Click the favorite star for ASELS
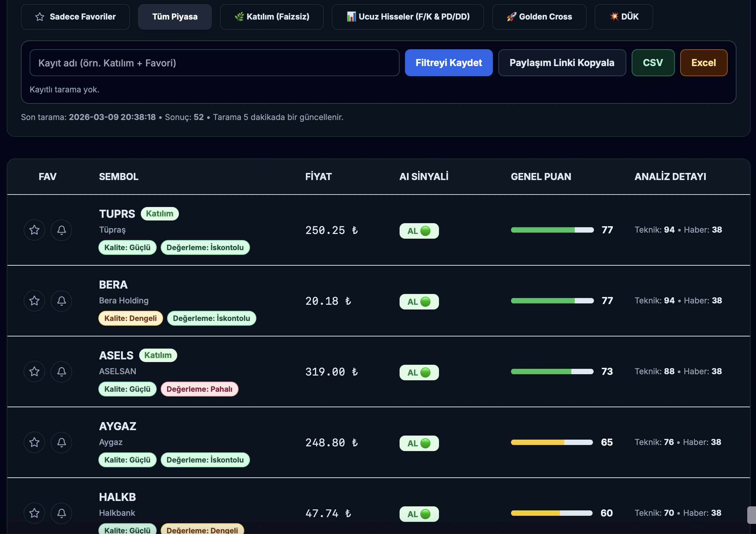The image size is (756, 534). tap(34, 372)
